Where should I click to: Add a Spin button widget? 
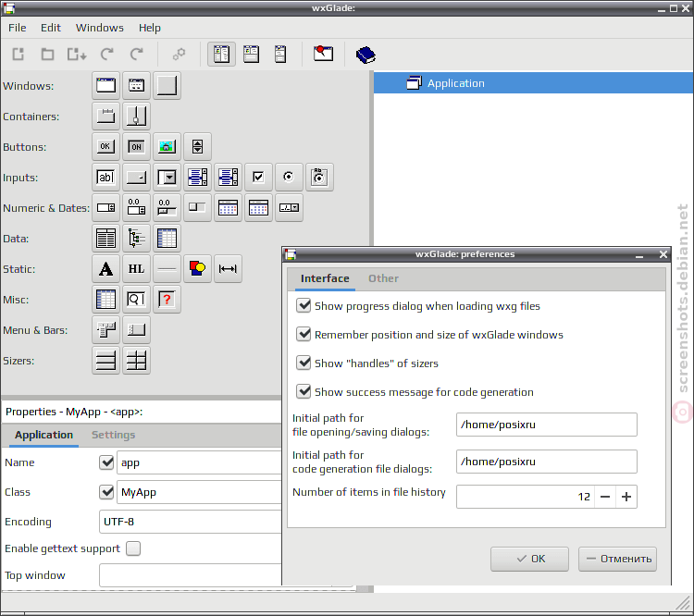click(197, 146)
